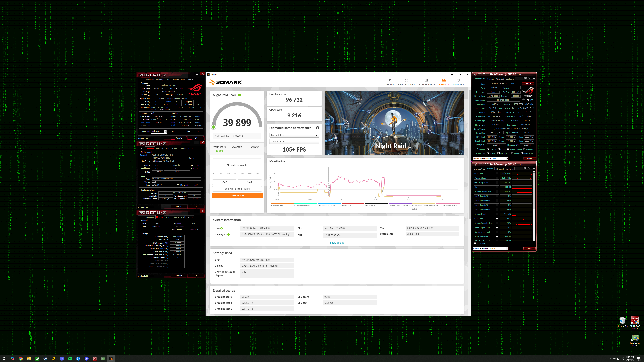Open Spotify from the taskbar
644x362 pixels.
tap(70, 358)
